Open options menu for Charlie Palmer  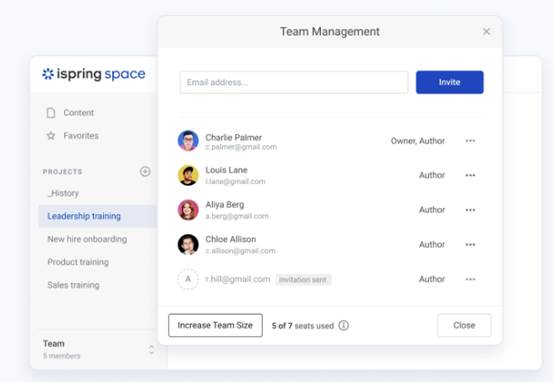[x=470, y=141]
